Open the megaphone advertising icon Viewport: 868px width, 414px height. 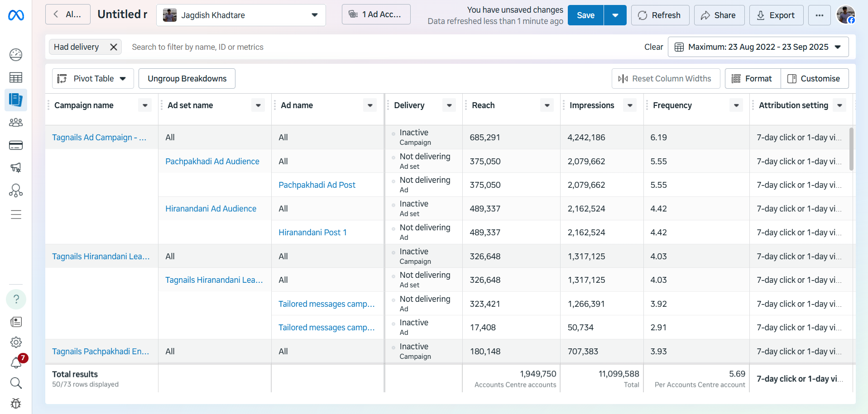point(16,168)
